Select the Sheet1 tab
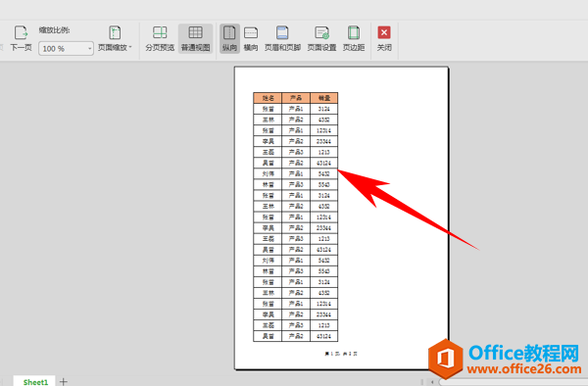588x386 pixels. pyautogui.click(x=35, y=381)
